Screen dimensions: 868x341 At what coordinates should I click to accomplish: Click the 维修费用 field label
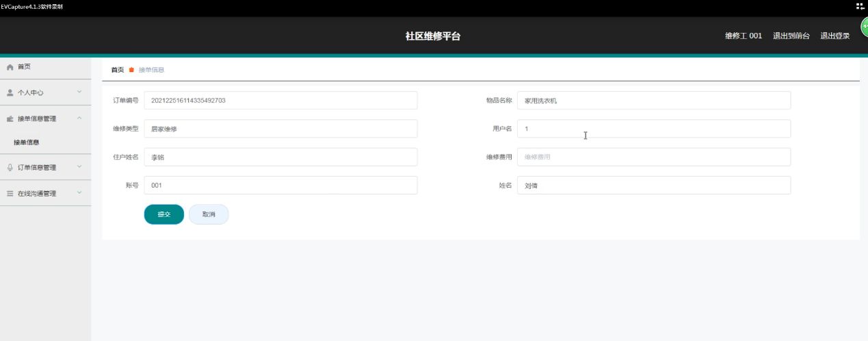coord(499,157)
